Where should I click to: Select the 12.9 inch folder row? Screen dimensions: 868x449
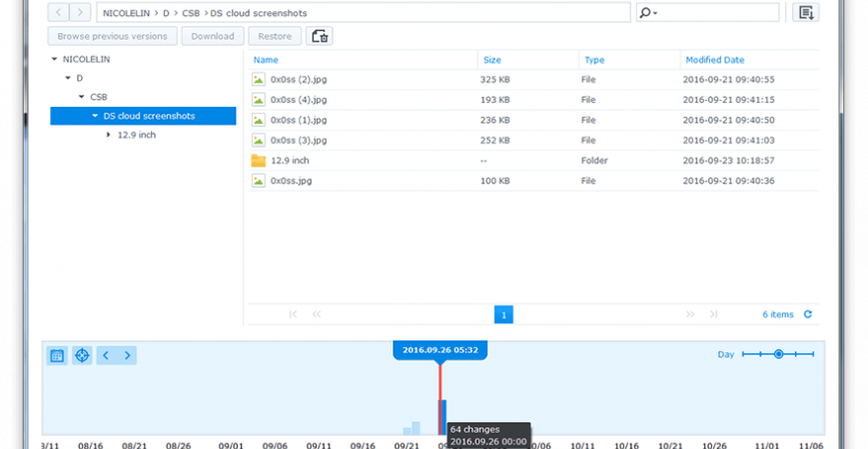click(533, 161)
